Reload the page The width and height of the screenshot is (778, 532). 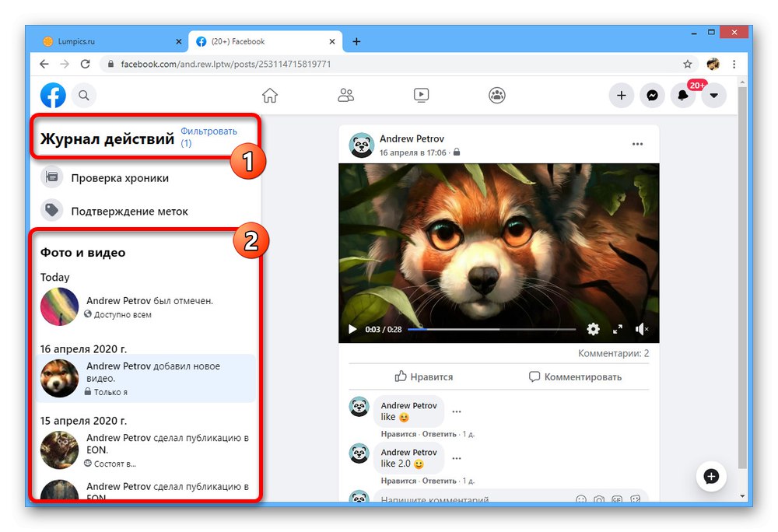coord(86,64)
